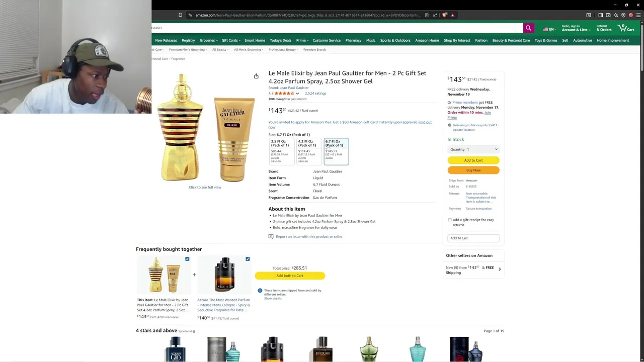Expand new sellers offers arrow
Image resolution: width=644 pixels, height=362 pixels.
pyautogui.click(x=500, y=269)
